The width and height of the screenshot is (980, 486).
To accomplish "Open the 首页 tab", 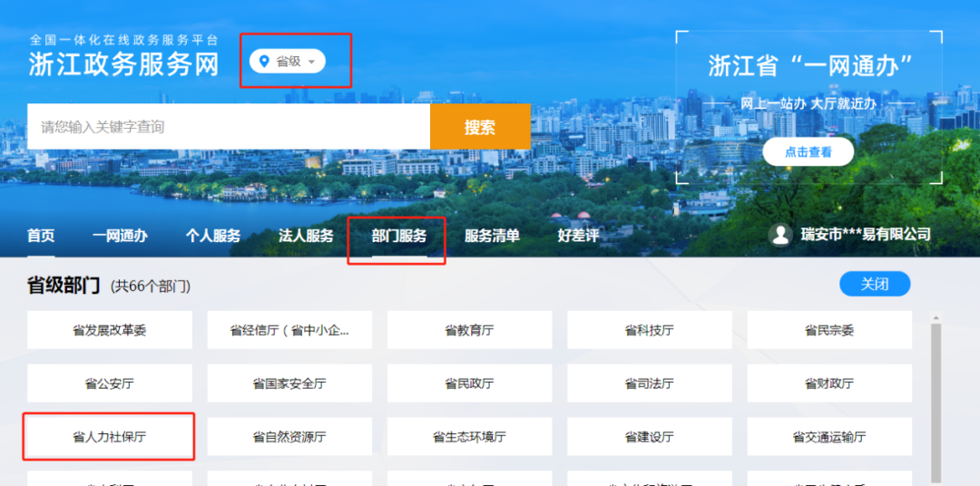I will [41, 236].
